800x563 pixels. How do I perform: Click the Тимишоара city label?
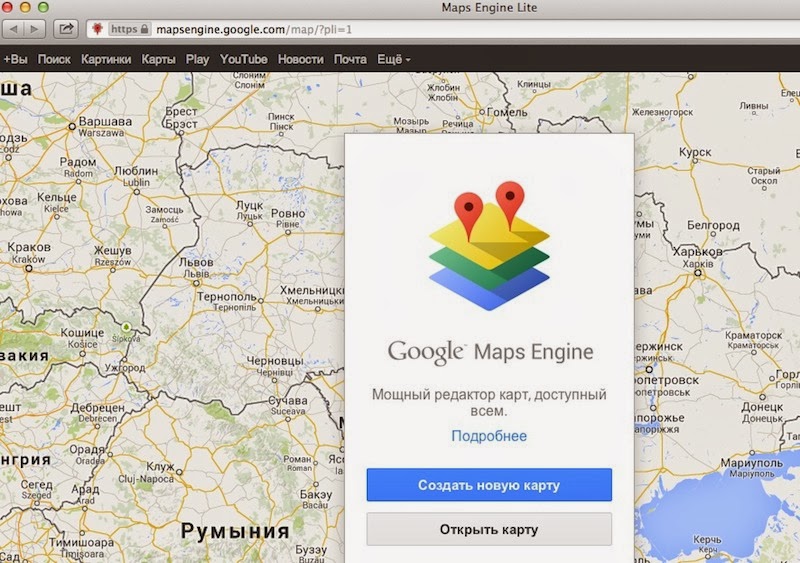82,543
